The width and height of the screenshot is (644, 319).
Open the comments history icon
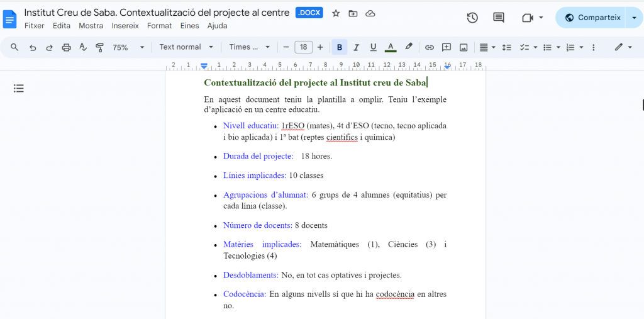499,18
